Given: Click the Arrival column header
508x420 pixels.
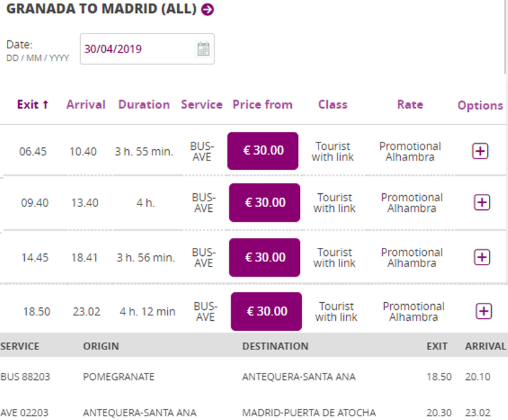Looking at the screenshot, I should (86, 105).
